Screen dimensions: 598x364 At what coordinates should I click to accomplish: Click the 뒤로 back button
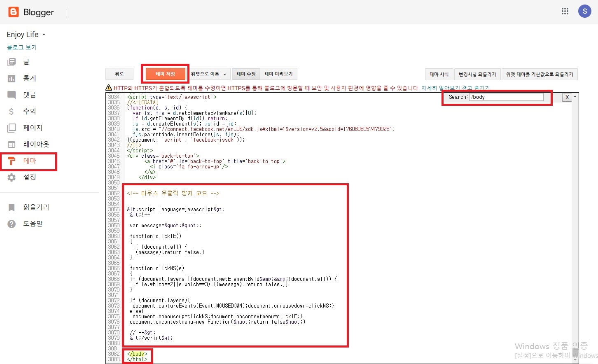coord(119,74)
